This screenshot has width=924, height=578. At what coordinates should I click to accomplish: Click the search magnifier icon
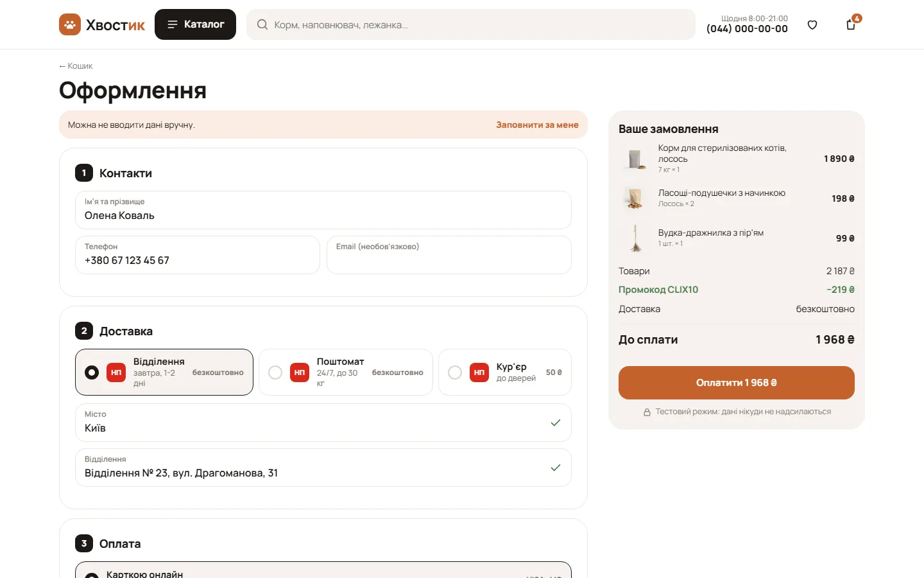(x=262, y=24)
